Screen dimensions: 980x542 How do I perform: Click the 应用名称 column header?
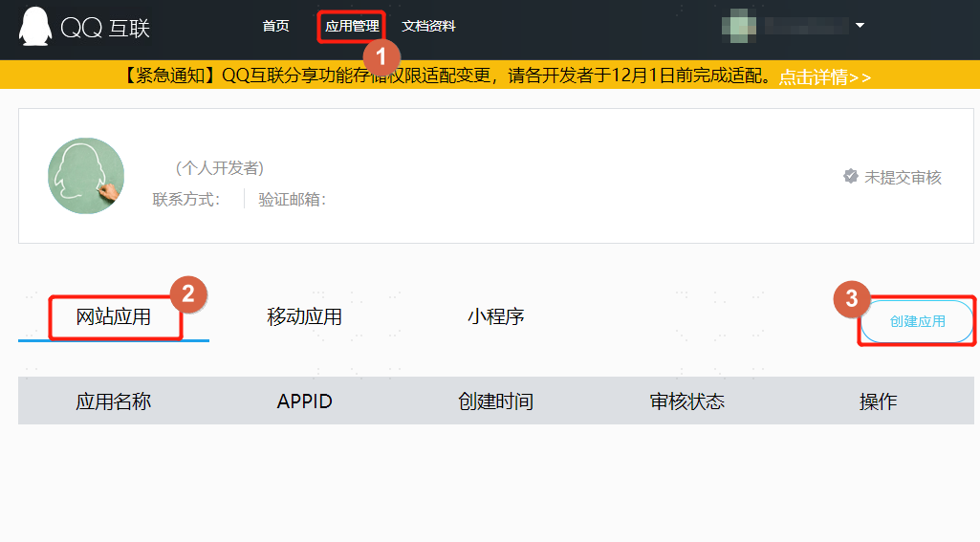113,401
